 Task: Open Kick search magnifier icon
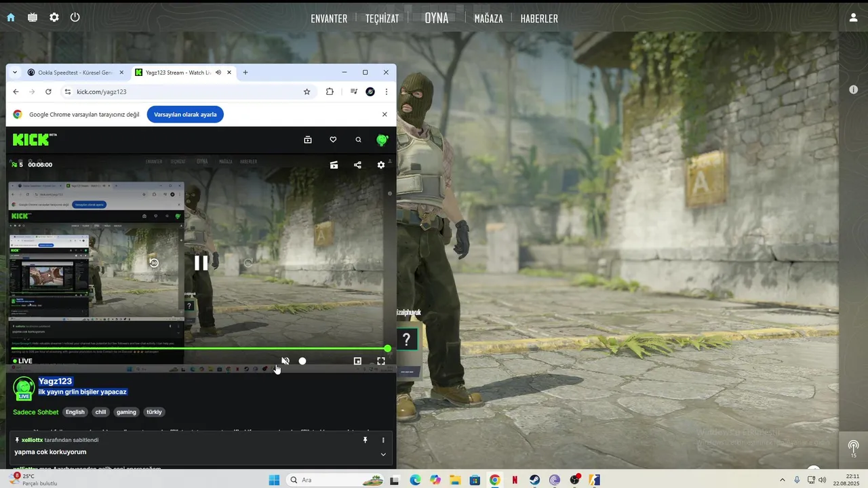(x=358, y=140)
